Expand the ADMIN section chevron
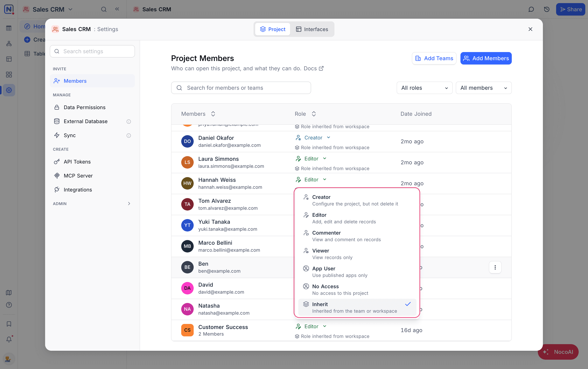 coord(129,204)
